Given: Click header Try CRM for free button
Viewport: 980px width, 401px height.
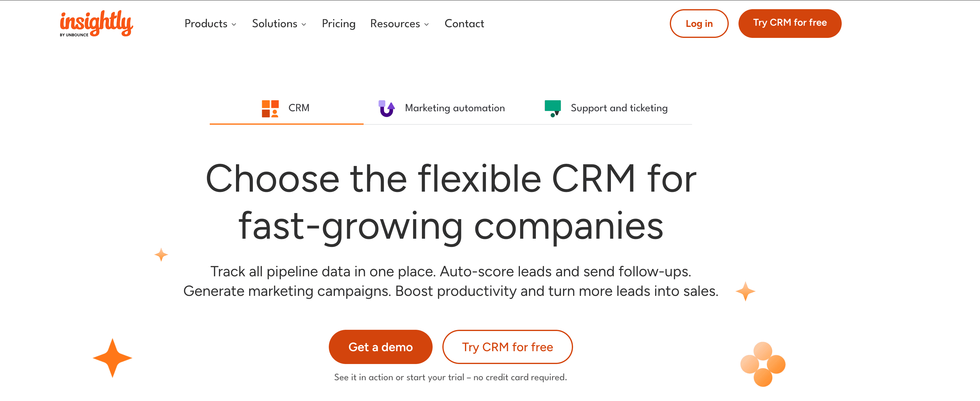Looking at the screenshot, I should 789,23.
